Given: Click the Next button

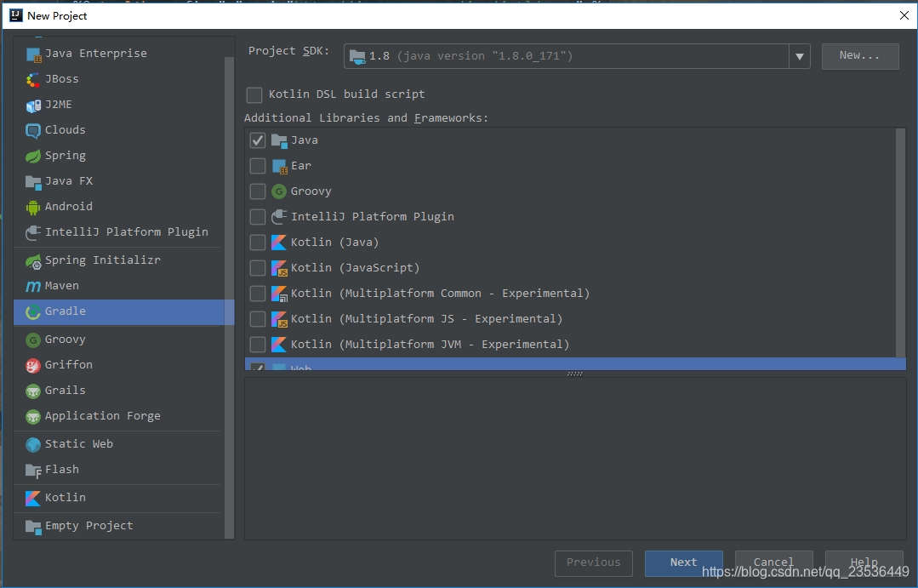Looking at the screenshot, I should 684,562.
